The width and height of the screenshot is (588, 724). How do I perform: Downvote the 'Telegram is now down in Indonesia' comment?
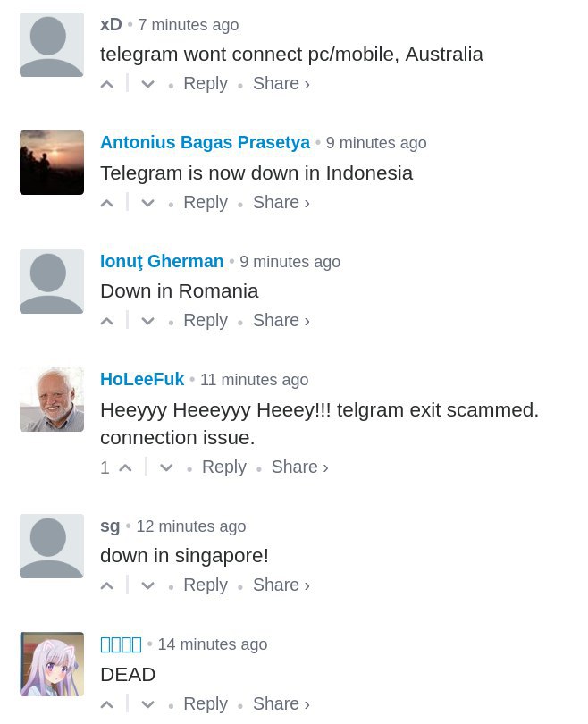tap(147, 203)
